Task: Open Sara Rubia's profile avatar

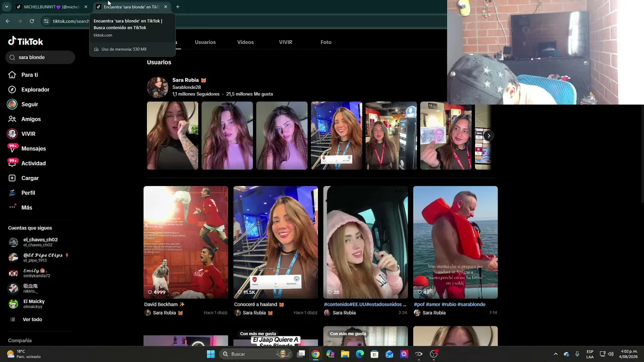Action: (157, 87)
